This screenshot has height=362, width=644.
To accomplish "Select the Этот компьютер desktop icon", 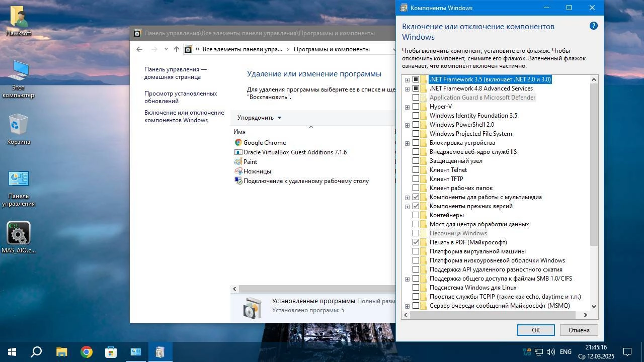I will point(19,71).
